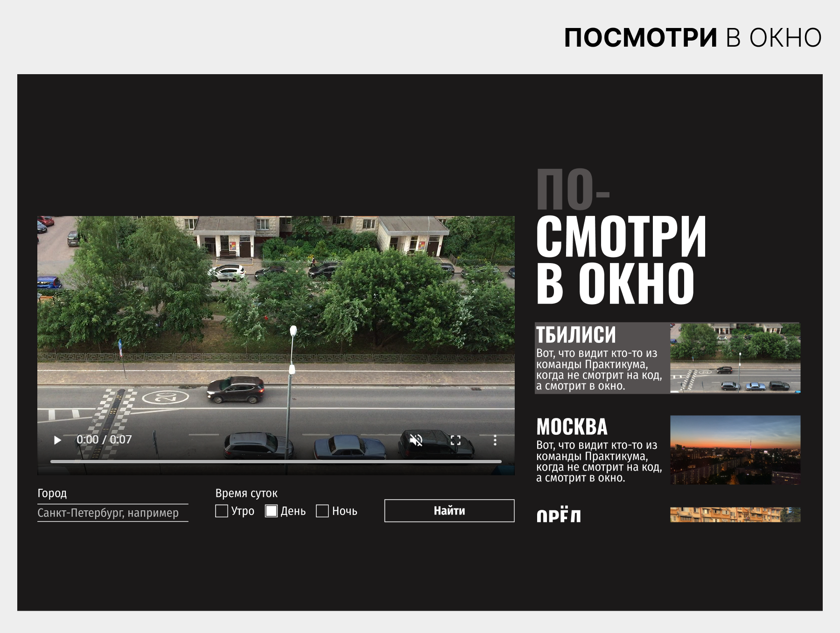Screen dimensions: 840x633
Task: Click the Москва card description text
Action: pos(599,461)
